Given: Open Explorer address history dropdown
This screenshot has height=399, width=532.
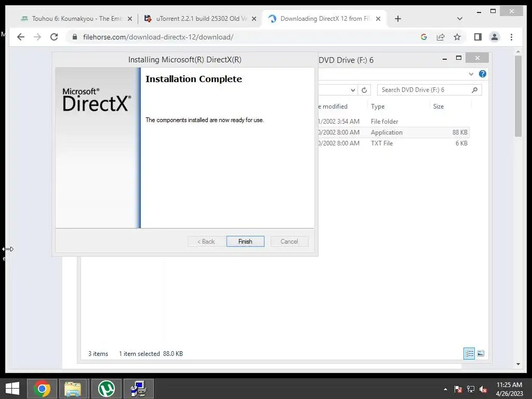Looking at the screenshot, I should point(353,90).
